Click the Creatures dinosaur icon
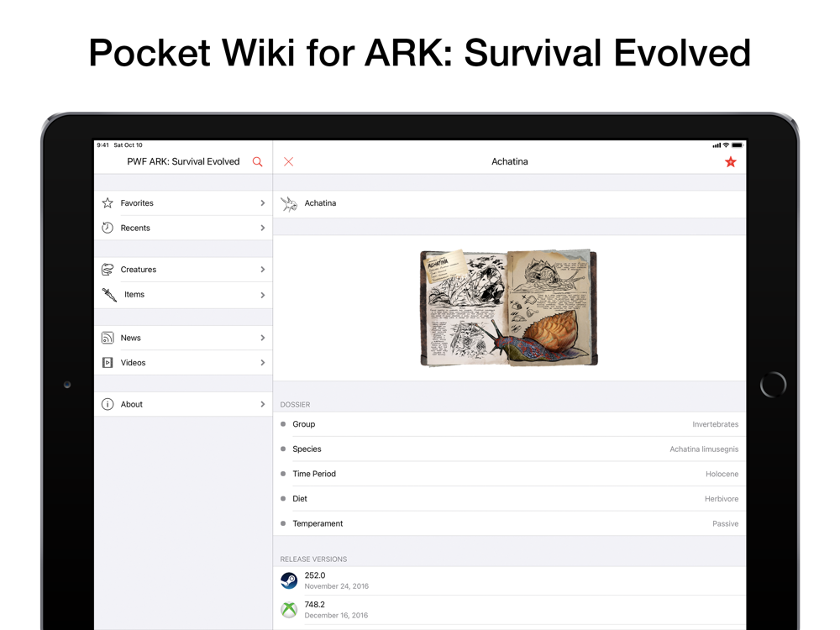Screen dimensions: 840x630 tap(108, 270)
